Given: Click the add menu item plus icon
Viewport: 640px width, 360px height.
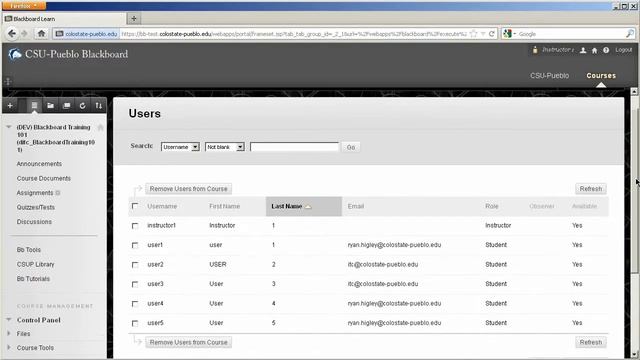Looking at the screenshot, I should [10, 106].
